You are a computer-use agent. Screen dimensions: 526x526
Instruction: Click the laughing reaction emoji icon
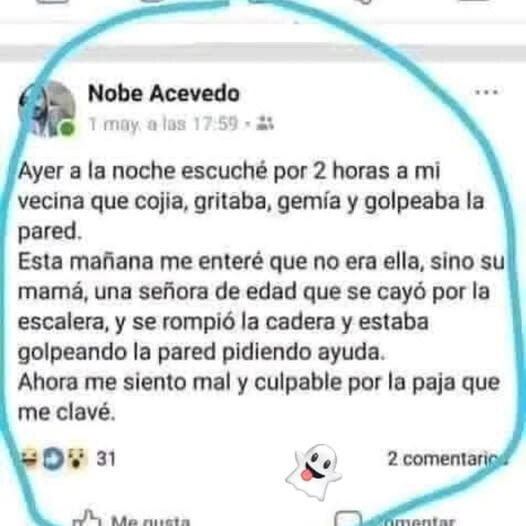pos(30,458)
